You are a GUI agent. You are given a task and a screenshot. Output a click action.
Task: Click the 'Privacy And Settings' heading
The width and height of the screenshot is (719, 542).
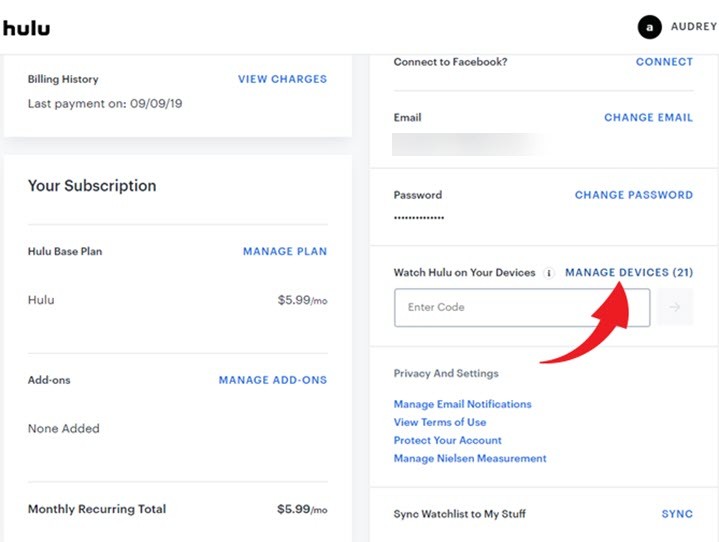coord(446,373)
